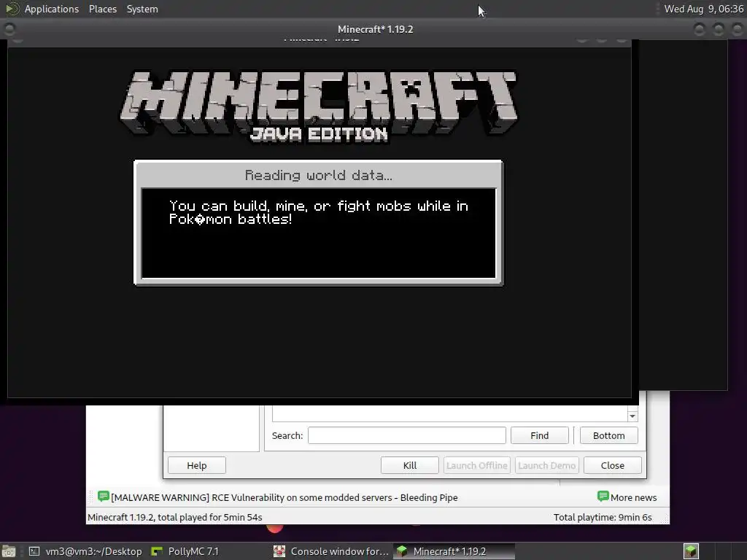Viewport: 747px width, 560px height.
Task: Click the 'Minecraft 1.19.2, total played' status text
Action: [175, 517]
